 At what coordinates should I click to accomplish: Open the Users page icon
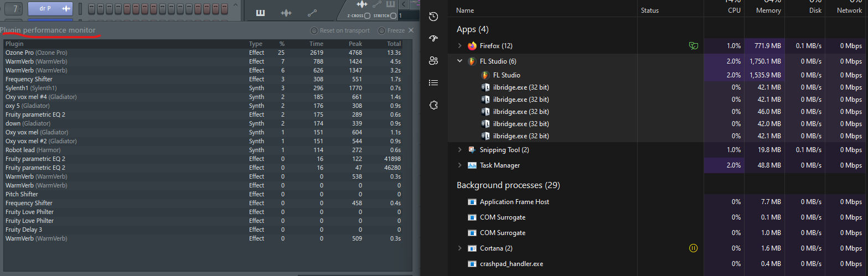[x=434, y=61]
